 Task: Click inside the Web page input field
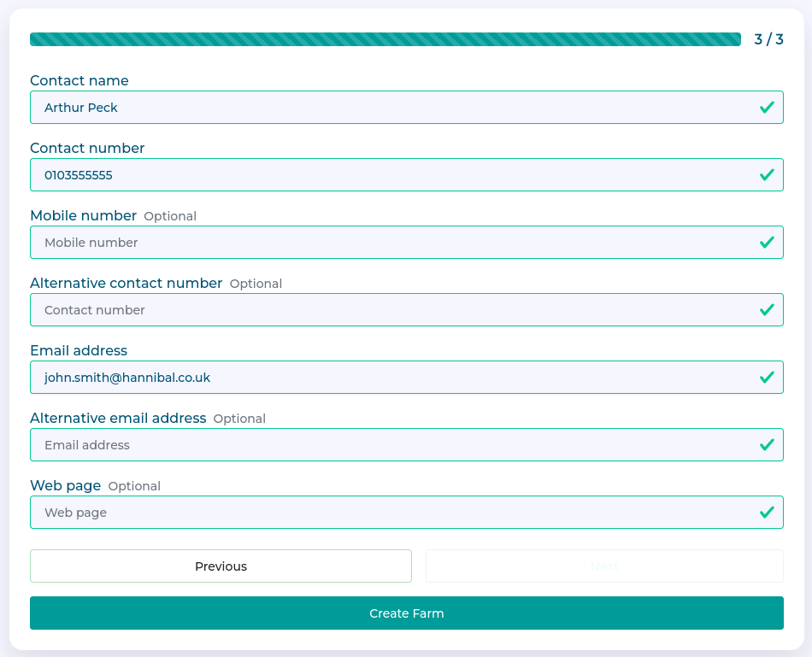[385, 513]
